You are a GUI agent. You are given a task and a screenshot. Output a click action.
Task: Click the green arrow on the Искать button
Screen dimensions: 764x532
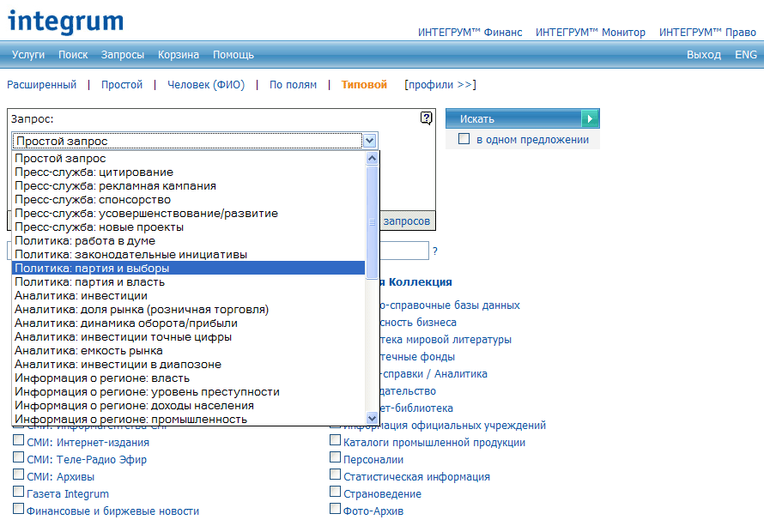pos(590,118)
